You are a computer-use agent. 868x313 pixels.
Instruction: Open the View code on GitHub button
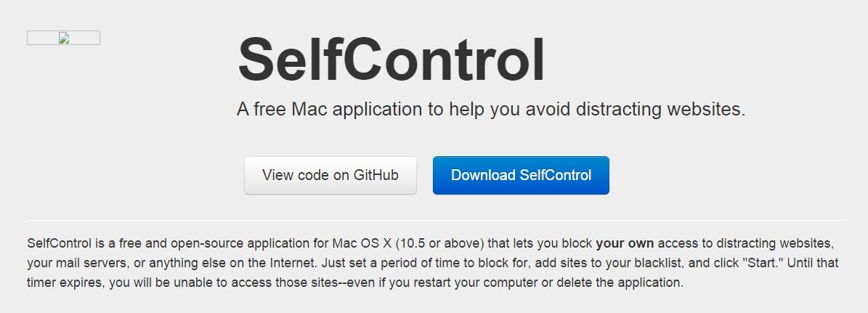point(330,175)
